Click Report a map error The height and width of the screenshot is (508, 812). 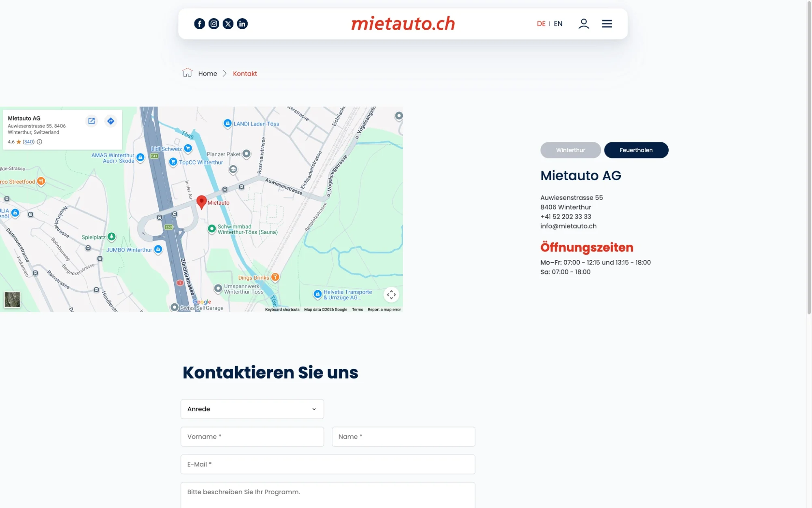click(x=384, y=309)
